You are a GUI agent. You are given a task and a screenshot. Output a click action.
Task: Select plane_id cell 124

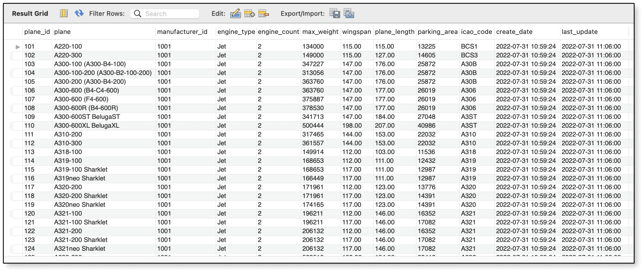click(x=30, y=248)
